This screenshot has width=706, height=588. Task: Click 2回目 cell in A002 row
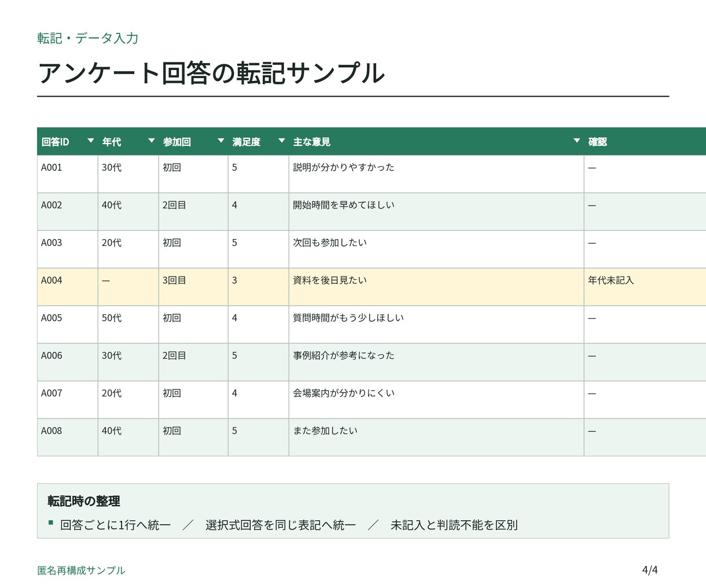coord(193,212)
